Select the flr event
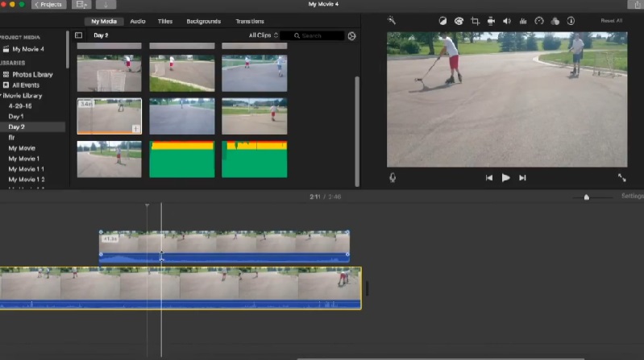Screen dimensions: 644x360 coord(11,138)
